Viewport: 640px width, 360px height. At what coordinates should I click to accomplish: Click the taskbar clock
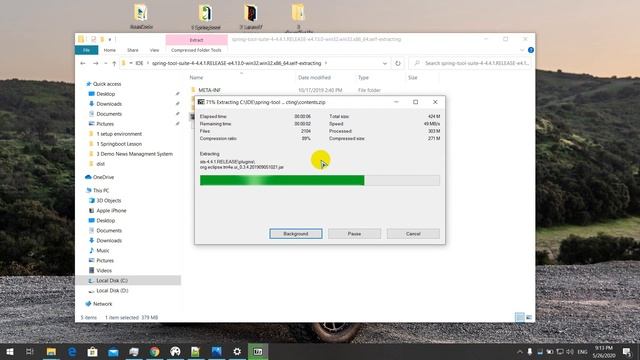point(604,351)
